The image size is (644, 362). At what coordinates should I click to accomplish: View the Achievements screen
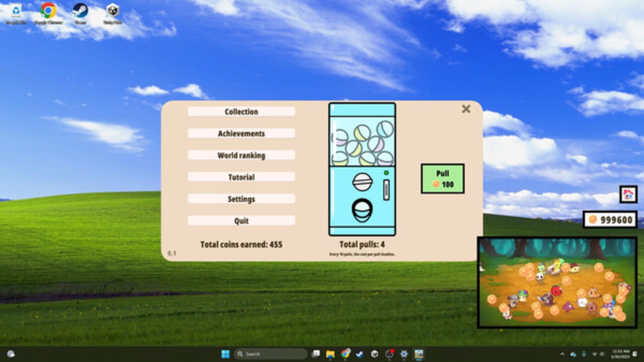(x=241, y=133)
